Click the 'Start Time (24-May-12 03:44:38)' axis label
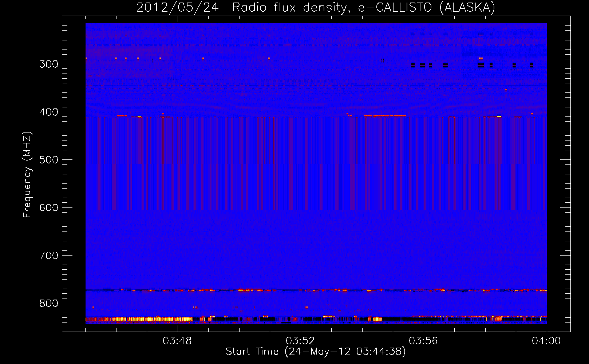This screenshot has height=364, width=589. (316, 352)
